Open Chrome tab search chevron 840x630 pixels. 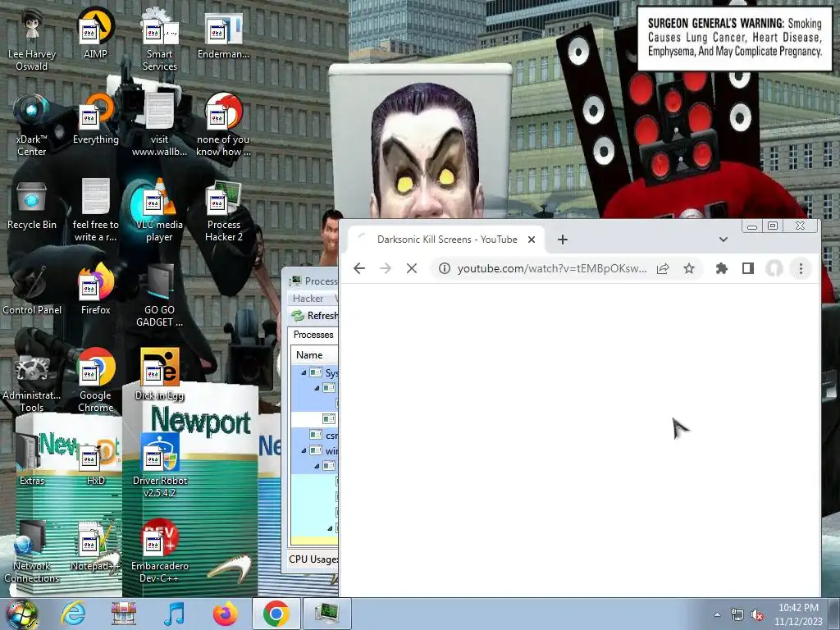pyautogui.click(x=724, y=240)
